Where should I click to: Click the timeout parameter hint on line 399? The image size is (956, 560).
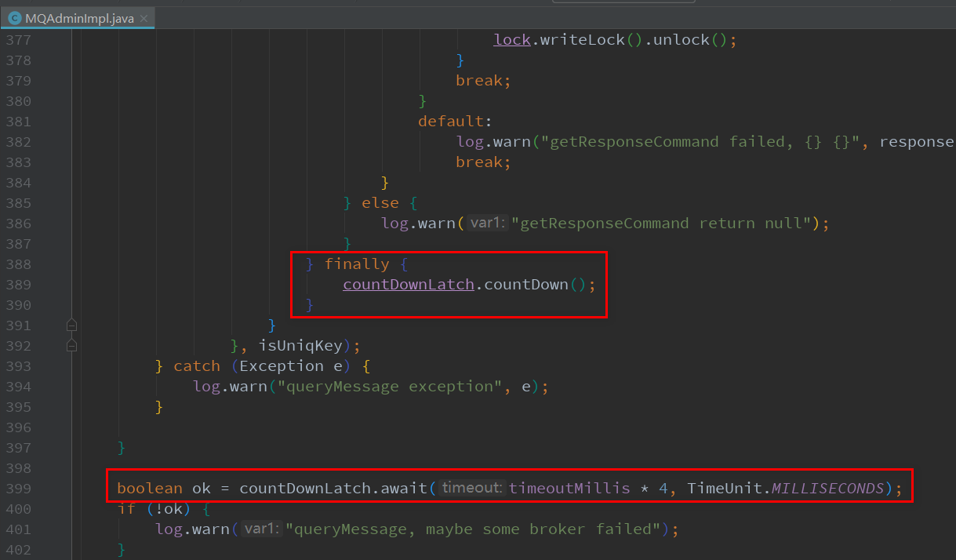(x=471, y=487)
